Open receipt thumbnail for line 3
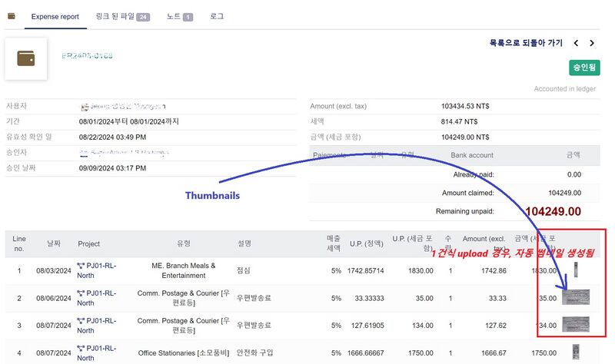This screenshot has height=364, width=615. pyautogui.click(x=575, y=324)
